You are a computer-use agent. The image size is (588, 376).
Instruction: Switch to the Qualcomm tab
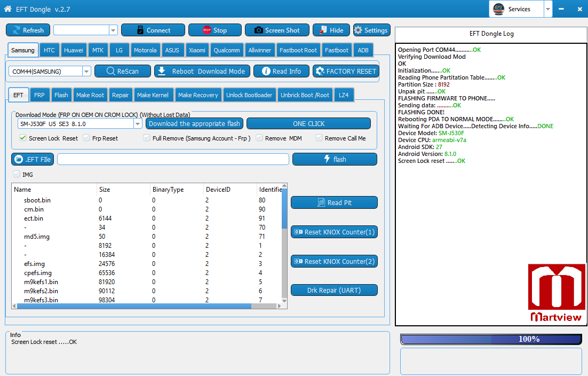click(226, 50)
